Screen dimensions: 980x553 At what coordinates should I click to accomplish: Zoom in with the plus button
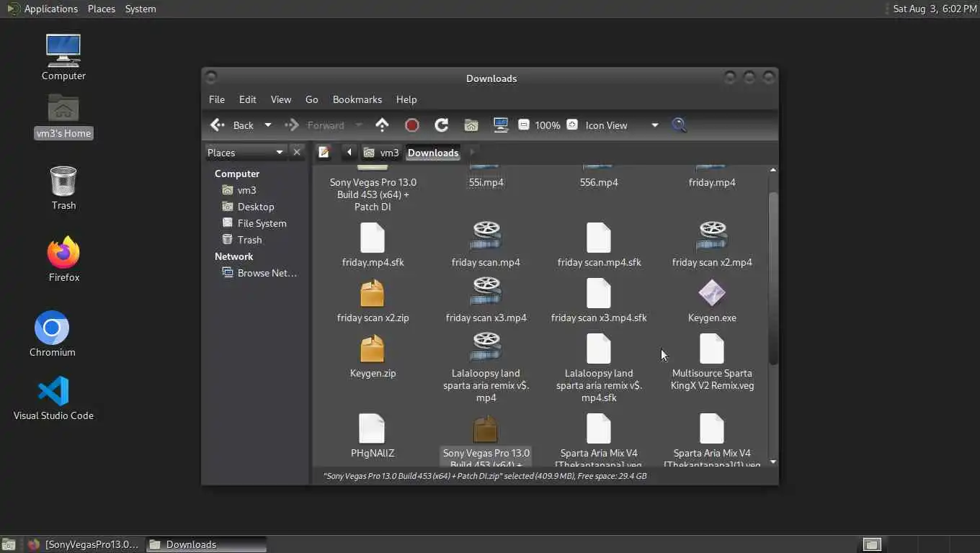[572, 125]
